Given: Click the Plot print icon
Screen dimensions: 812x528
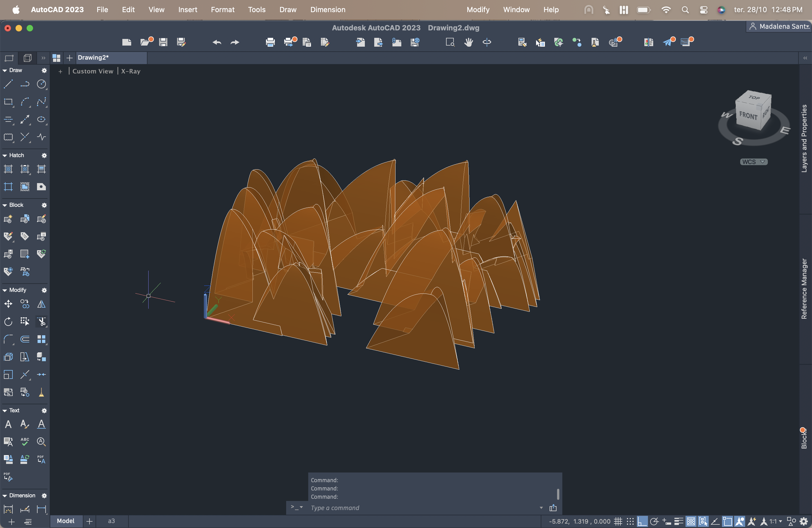Looking at the screenshot, I should pyautogui.click(x=270, y=42).
